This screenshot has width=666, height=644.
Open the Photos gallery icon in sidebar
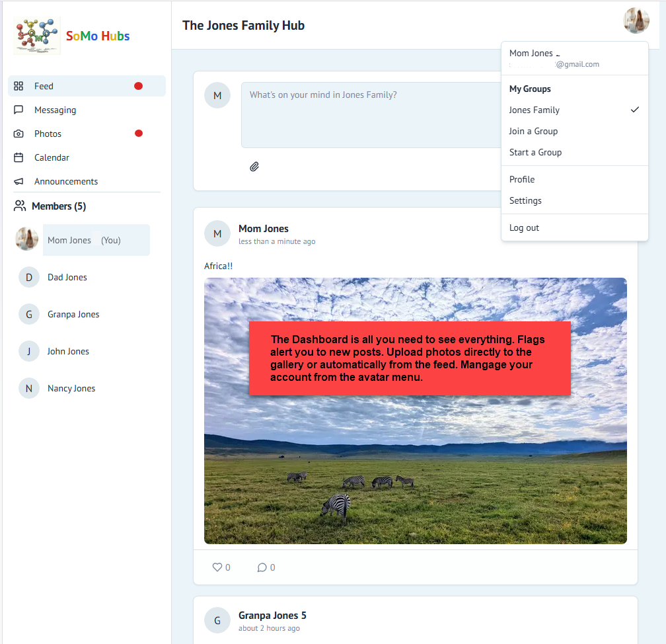19,133
